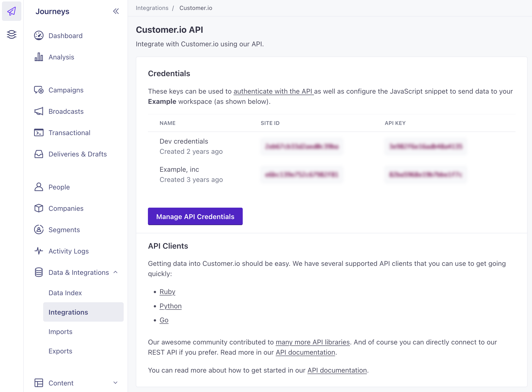Open the Go API client link

click(164, 320)
